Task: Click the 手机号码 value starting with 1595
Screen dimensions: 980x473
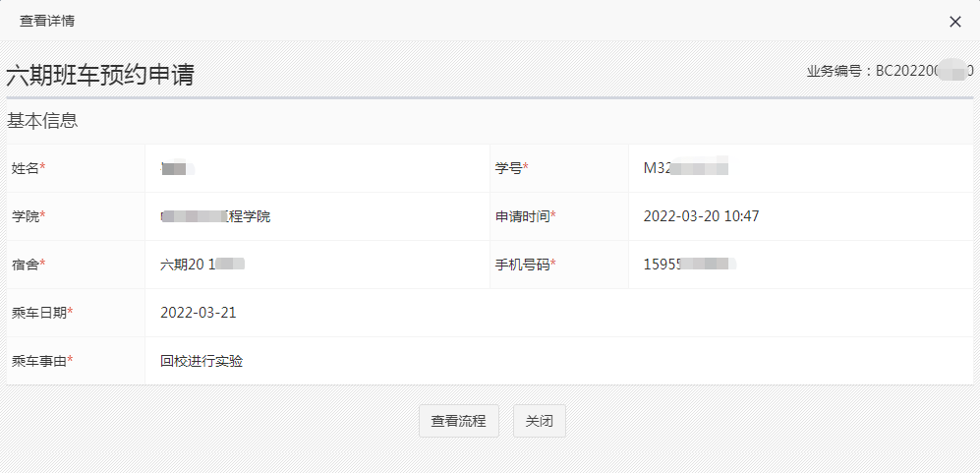Action: (x=689, y=265)
